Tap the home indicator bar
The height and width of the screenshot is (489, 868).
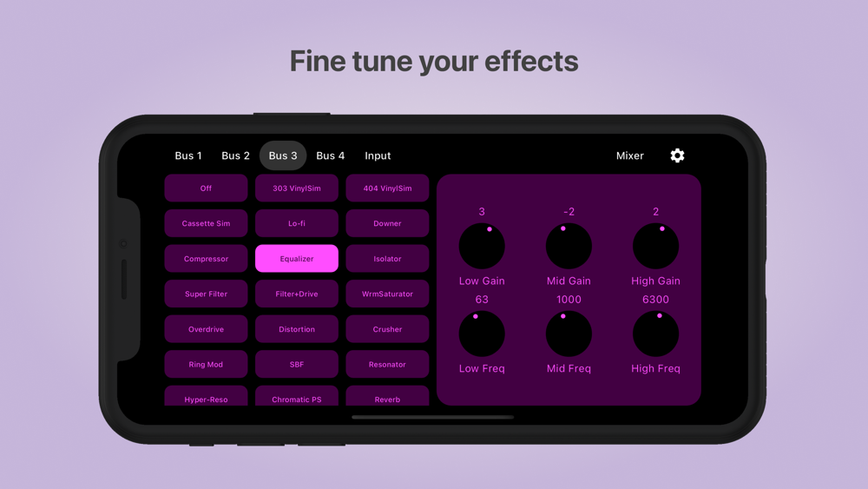[433, 417]
